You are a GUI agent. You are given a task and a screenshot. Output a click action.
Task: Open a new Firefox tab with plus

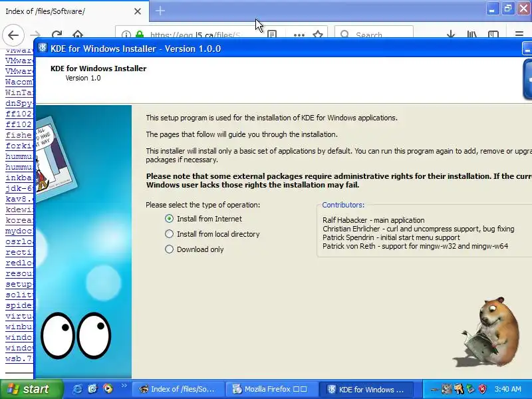click(160, 11)
